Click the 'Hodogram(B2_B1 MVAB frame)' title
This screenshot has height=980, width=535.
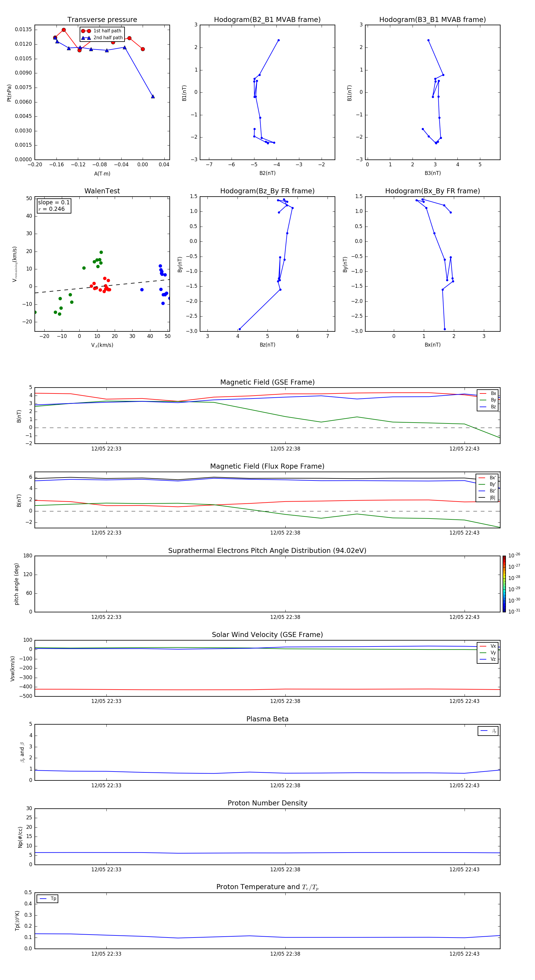(x=267, y=19)
